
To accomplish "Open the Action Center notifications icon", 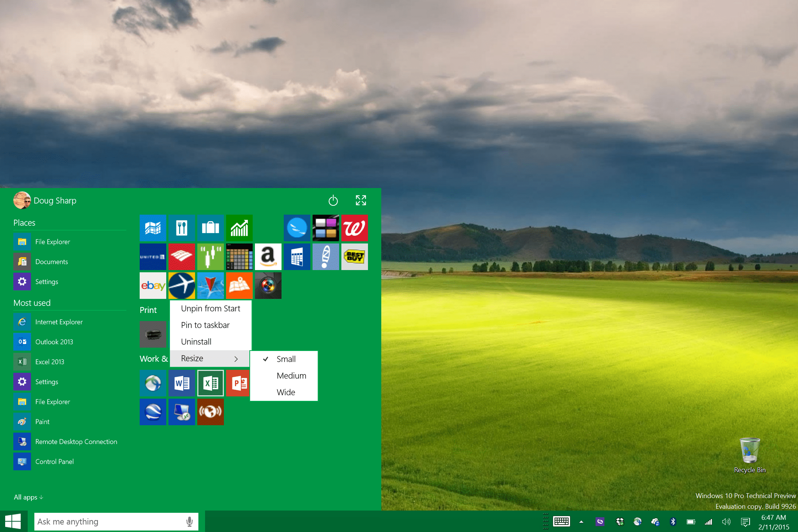I will click(746, 522).
